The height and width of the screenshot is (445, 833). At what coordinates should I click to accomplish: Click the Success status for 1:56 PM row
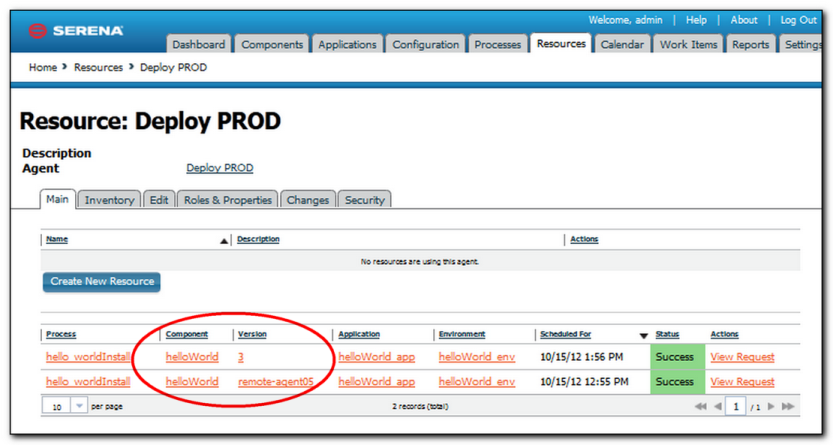[x=675, y=357]
